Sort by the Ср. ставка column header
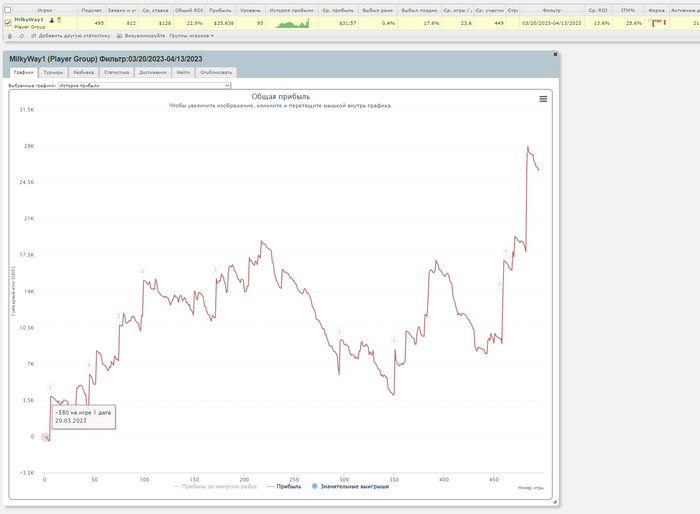Screen dimensions: 700x514 pyautogui.click(x=155, y=10)
